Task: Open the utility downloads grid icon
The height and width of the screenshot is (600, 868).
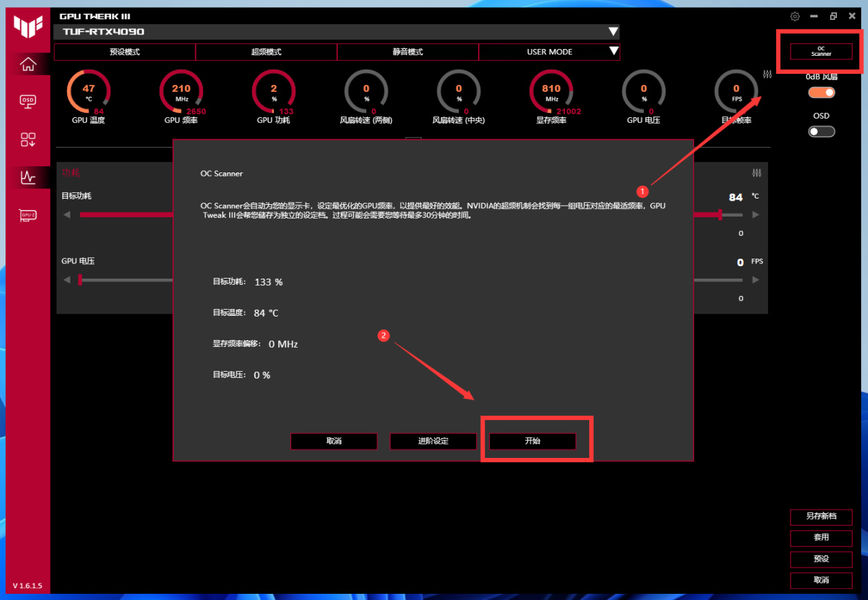Action: click(x=28, y=140)
